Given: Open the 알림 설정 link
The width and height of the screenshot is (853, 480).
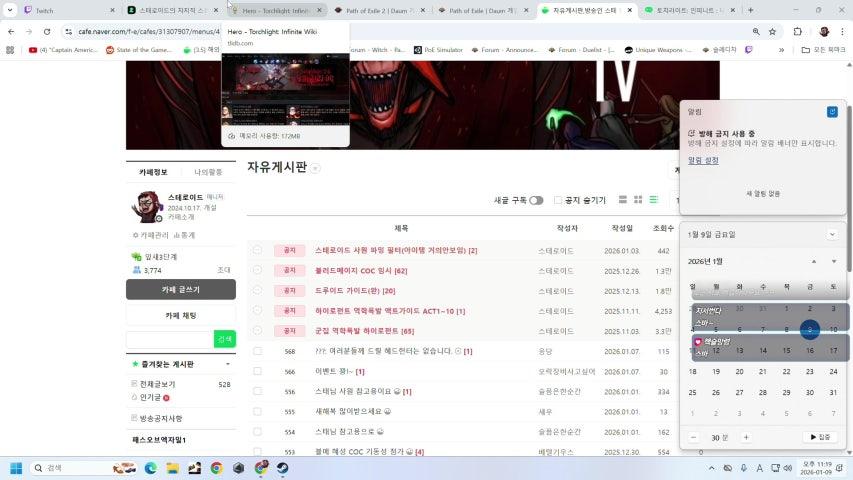Looking at the screenshot, I should 703,161.
